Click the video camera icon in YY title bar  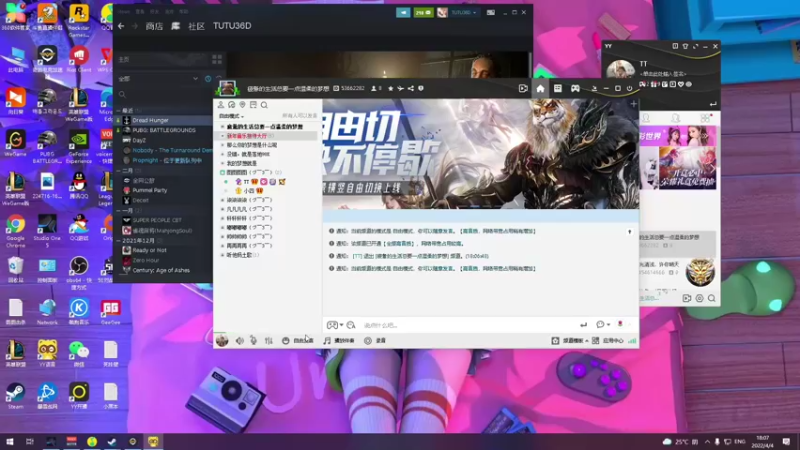point(523,88)
